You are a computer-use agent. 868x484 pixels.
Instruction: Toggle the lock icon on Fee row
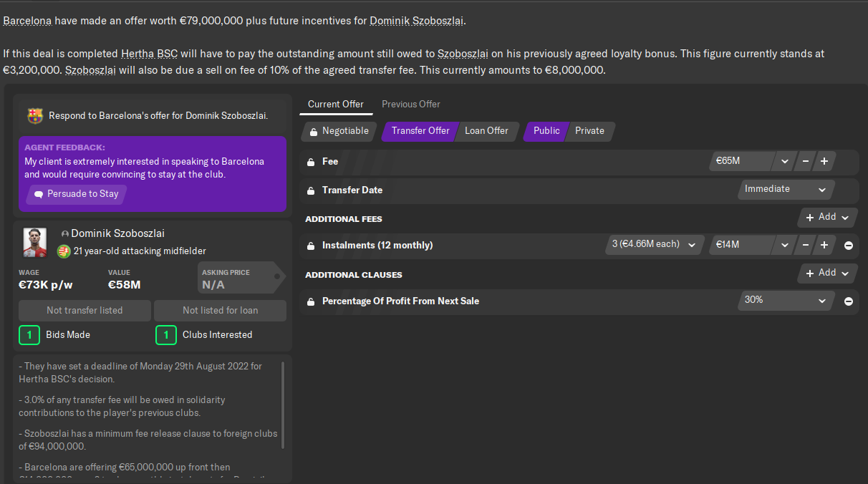(x=311, y=162)
